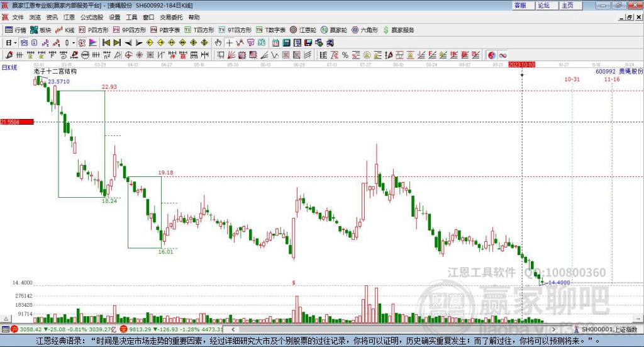Click the 日K线 chart label
Image resolution: width=644 pixels, height=347 pixels.
9,67
